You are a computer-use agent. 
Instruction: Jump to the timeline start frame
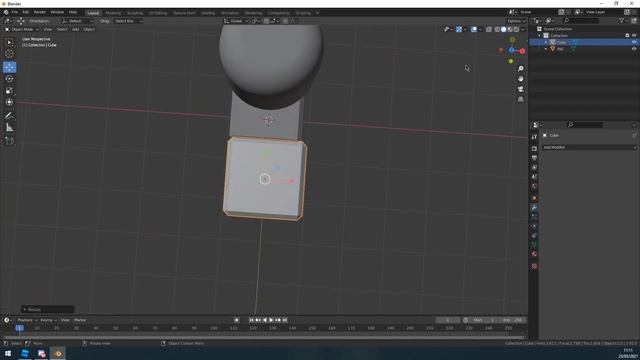251,320
